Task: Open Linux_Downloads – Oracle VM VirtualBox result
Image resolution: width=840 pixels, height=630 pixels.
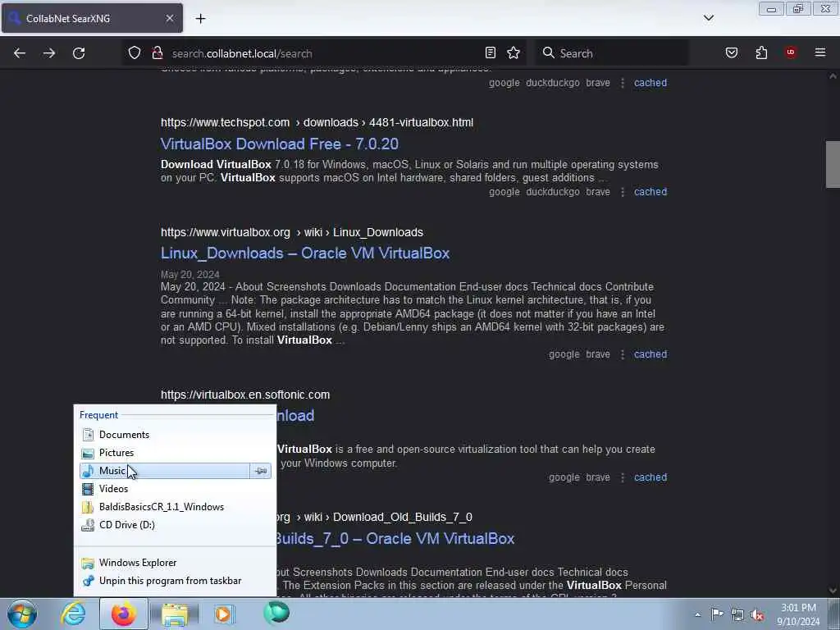Action: 305,253
